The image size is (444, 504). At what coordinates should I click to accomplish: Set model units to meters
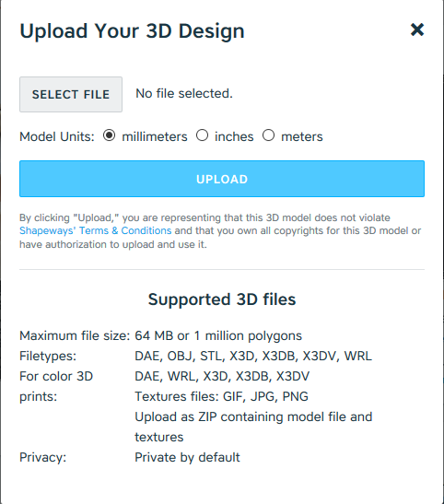coord(268,135)
